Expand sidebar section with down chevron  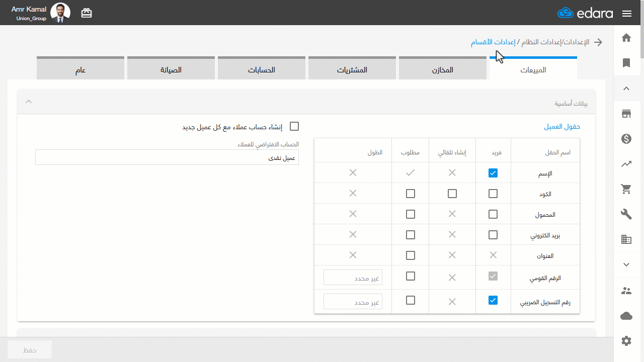(626, 265)
